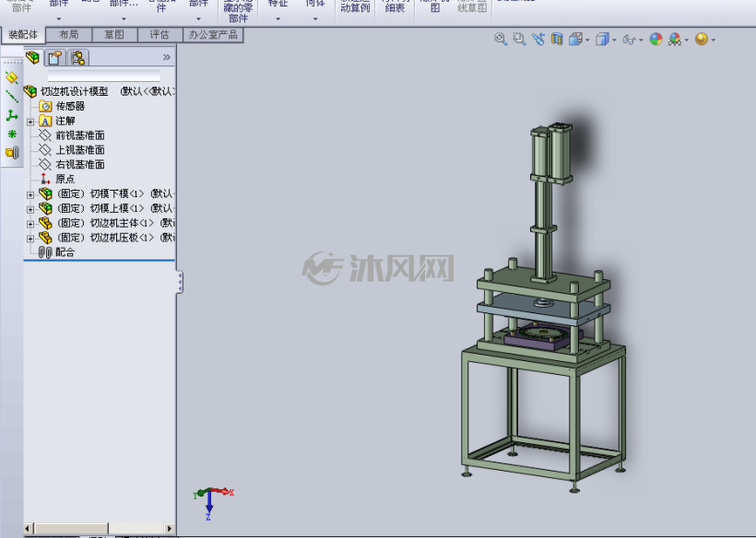Open the 布局 tab

(68, 35)
